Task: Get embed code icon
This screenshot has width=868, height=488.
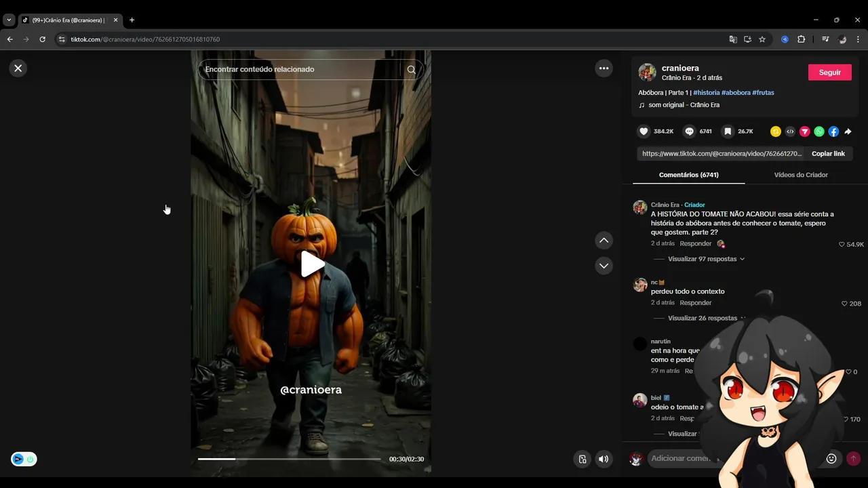Action: pos(790,131)
